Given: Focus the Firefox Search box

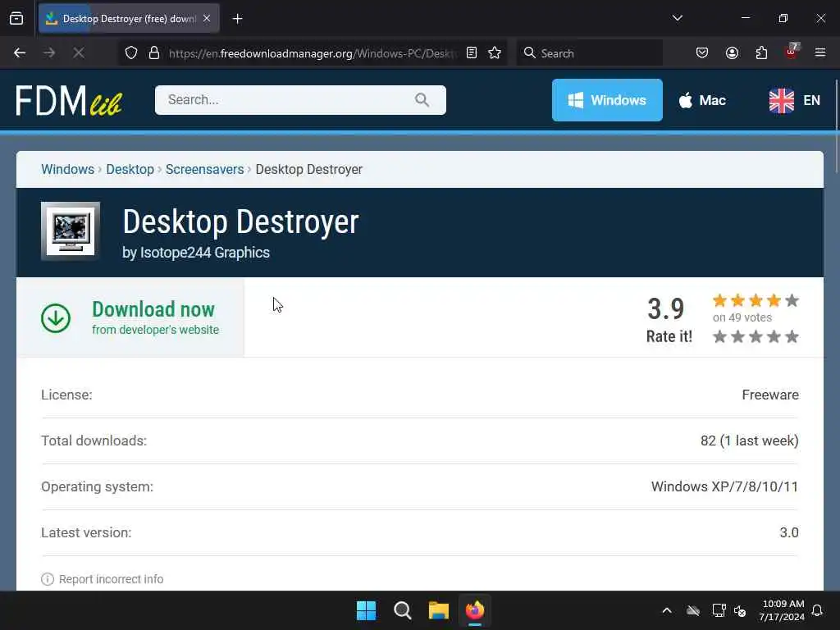Looking at the screenshot, I should [589, 53].
